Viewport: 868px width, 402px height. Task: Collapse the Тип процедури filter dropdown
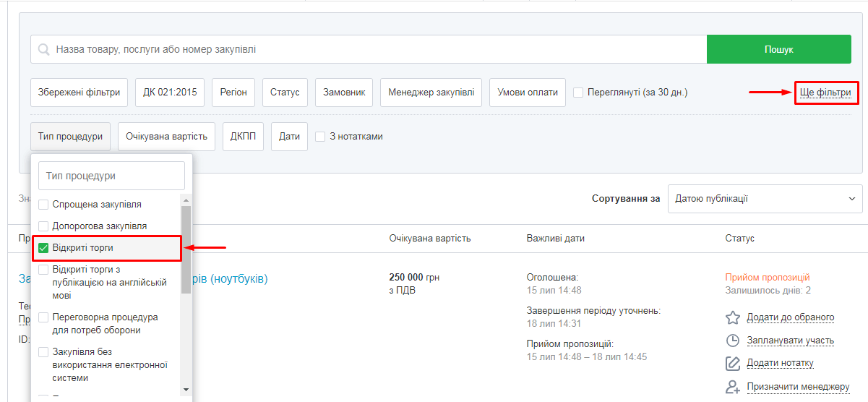(x=70, y=137)
